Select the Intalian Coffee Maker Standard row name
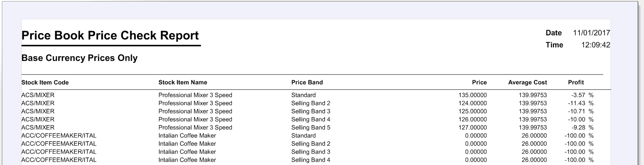Viewport: 644px width, 165px height. click(187, 136)
